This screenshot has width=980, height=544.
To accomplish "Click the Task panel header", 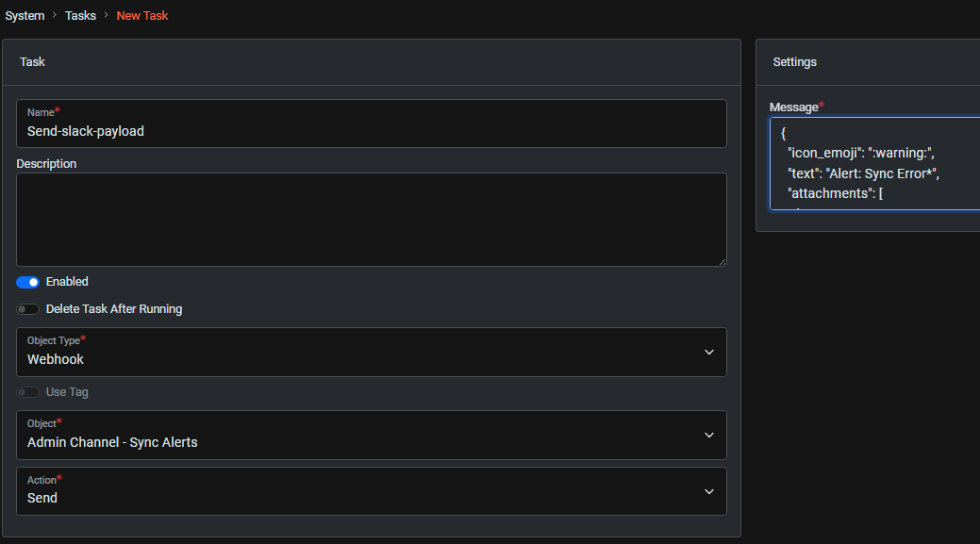I will pyautogui.click(x=32, y=61).
